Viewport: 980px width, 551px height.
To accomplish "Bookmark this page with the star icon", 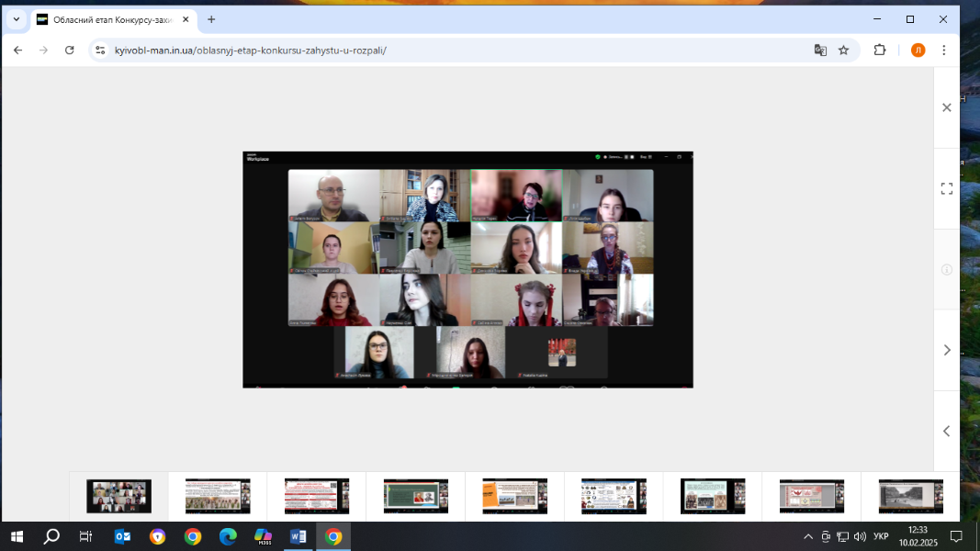I will pyautogui.click(x=843, y=51).
